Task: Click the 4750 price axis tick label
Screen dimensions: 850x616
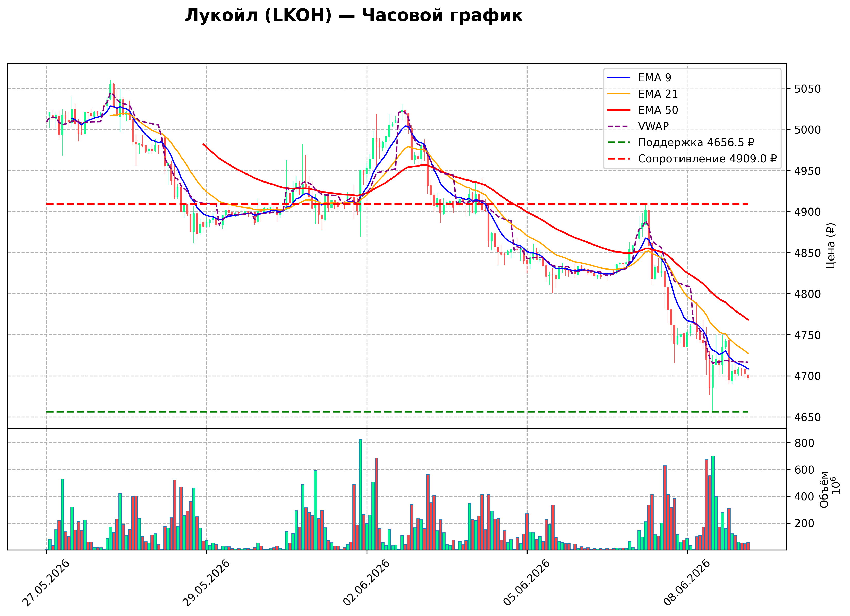Action: [808, 335]
